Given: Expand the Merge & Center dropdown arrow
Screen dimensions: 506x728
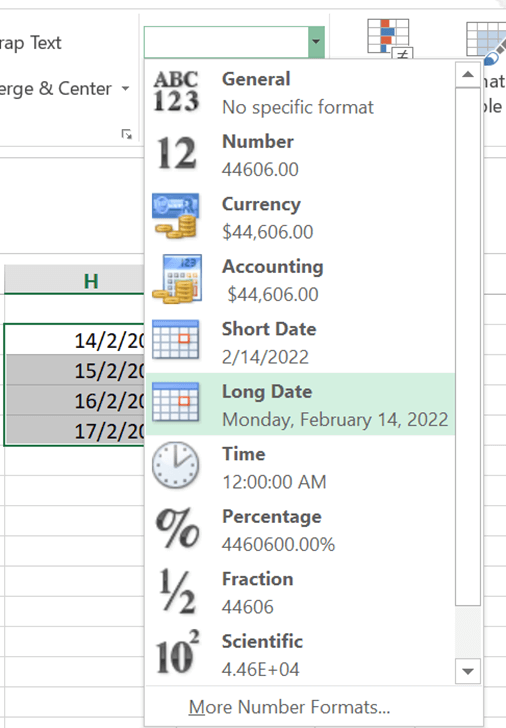Looking at the screenshot, I should click(125, 88).
